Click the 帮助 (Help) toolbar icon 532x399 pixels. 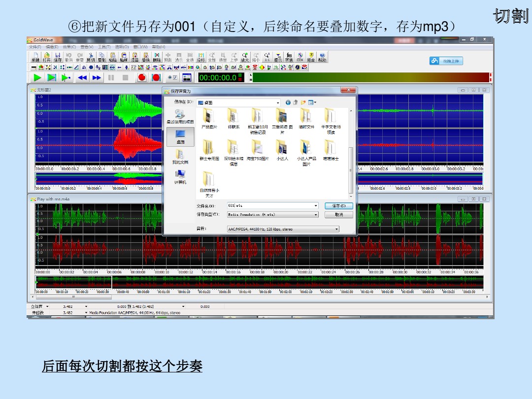(322, 57)
